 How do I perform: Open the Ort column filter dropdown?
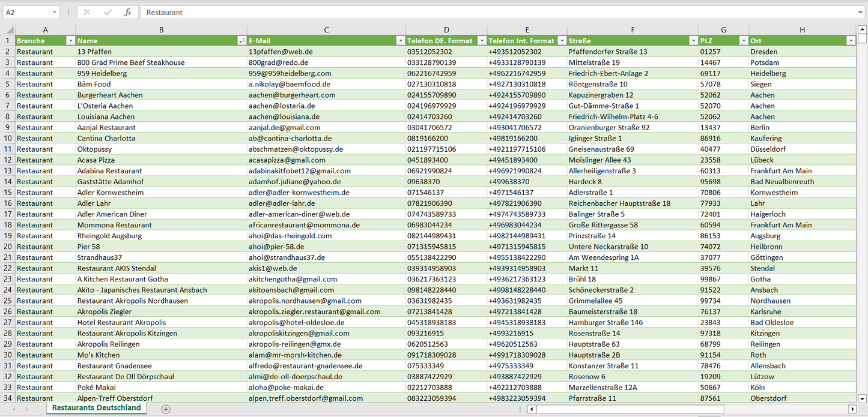(851, 41)
